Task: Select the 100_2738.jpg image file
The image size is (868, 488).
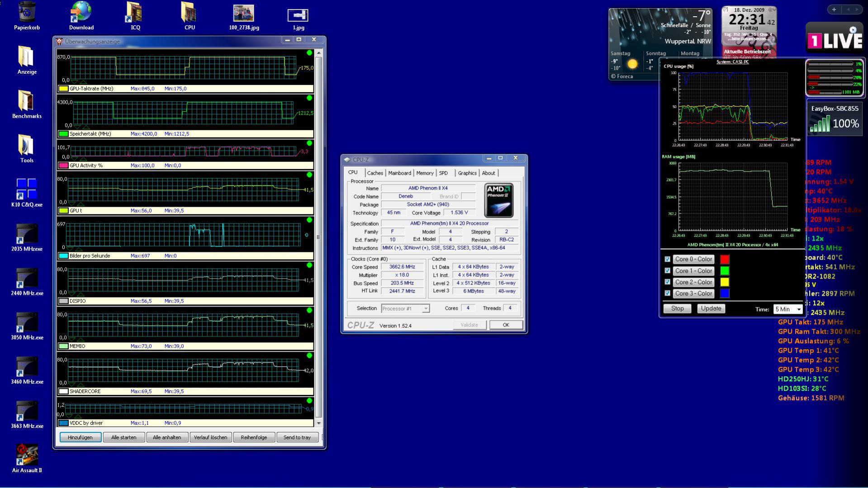Action: click(x=244, y=17)
